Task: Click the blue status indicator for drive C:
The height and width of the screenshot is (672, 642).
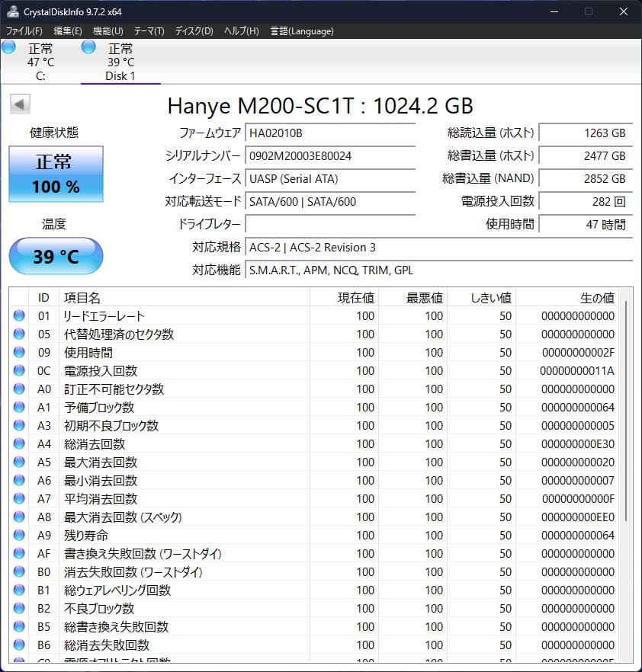Action: tap(8, 46)
